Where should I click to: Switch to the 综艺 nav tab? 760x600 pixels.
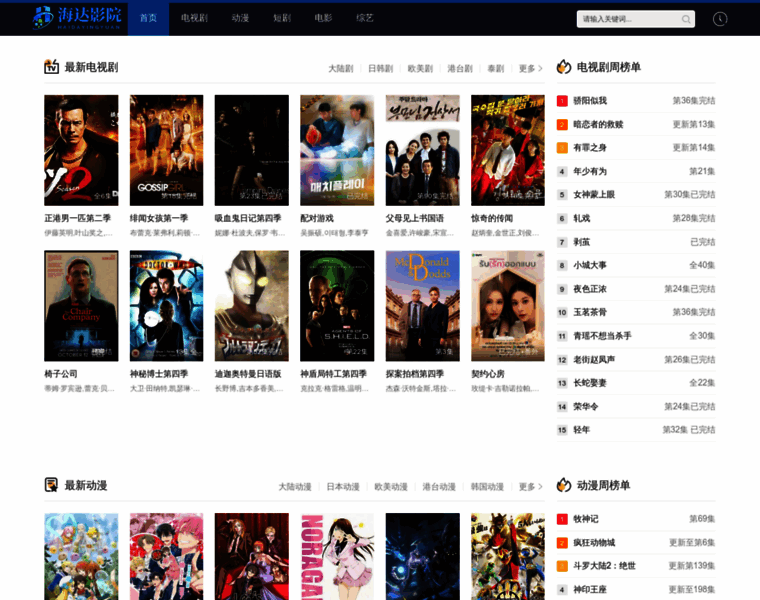(364, 18)
